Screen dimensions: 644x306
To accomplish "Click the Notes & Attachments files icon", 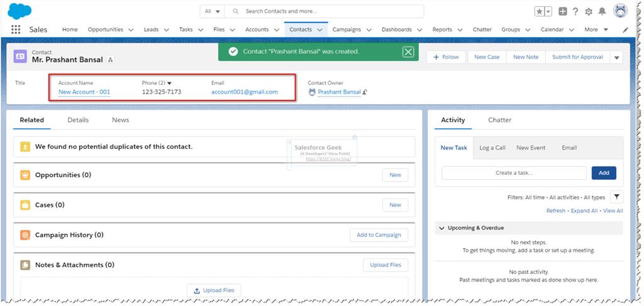I will (x=25, y=265).
